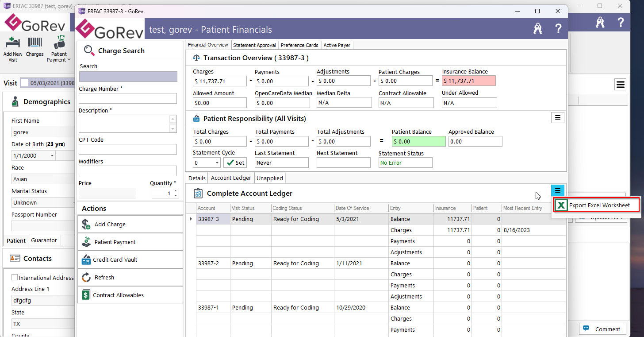Image resolution: width=644 pixels, height=337 pixels.
Task: Click the 10/29/2020 date of service cell
Action: click(361, 307)
